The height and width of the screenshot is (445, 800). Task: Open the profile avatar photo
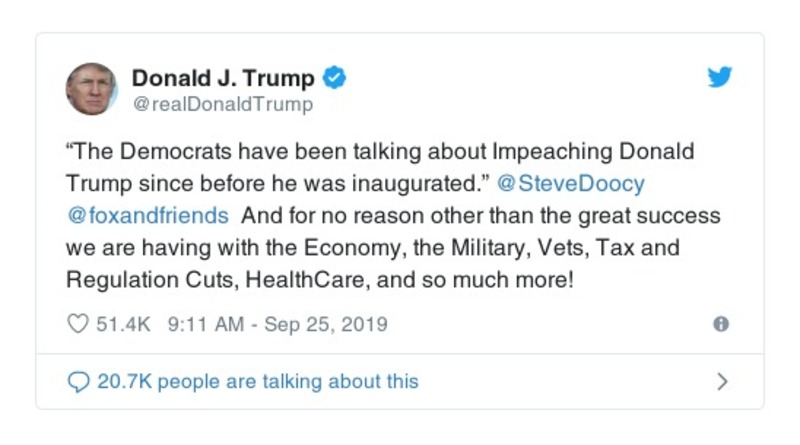[92, 89]
